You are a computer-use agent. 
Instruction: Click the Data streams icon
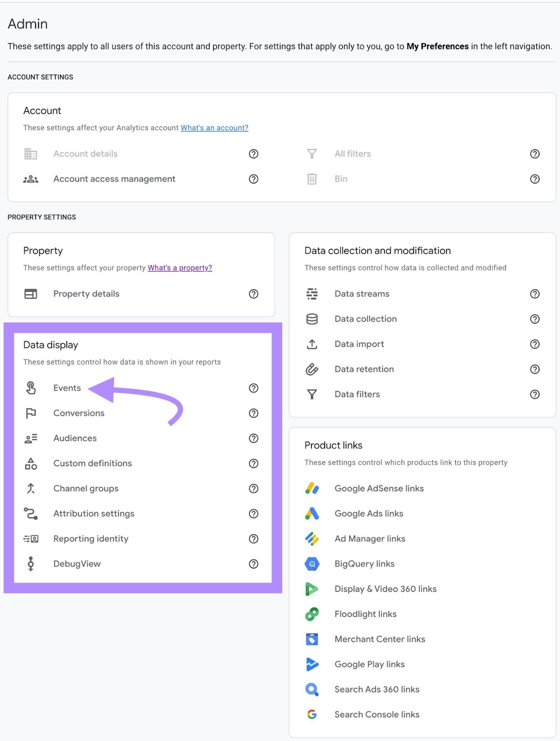tap(312, 294)
